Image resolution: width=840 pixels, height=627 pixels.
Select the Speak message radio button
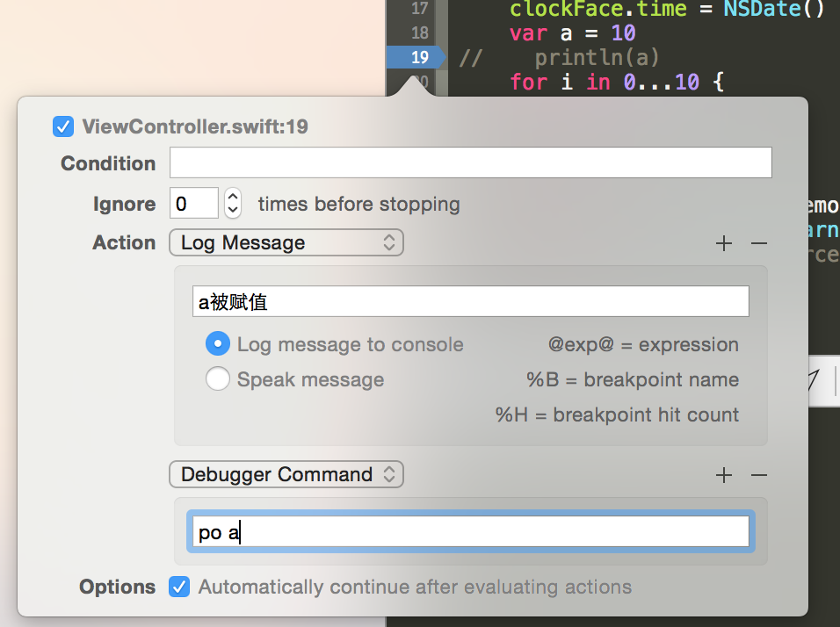pos(218,378)
